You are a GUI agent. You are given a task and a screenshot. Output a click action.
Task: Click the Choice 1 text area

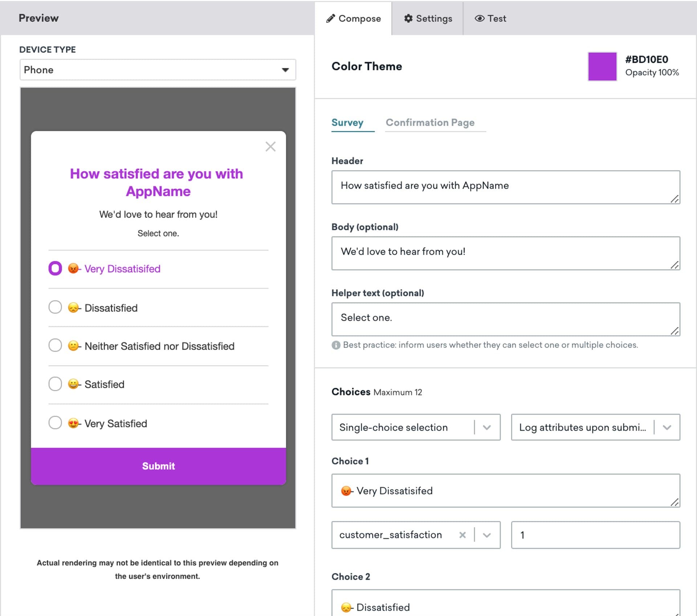coord(505,491)
